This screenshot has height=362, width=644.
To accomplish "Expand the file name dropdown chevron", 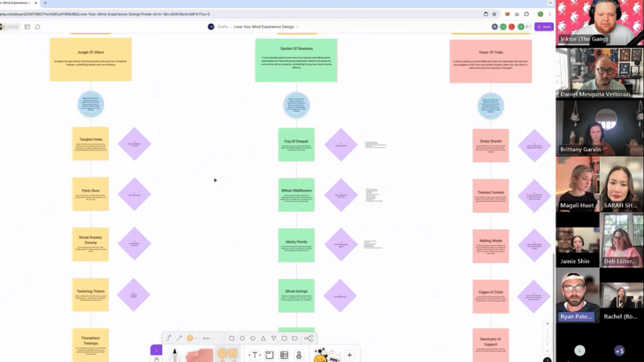I will [298, 27].
